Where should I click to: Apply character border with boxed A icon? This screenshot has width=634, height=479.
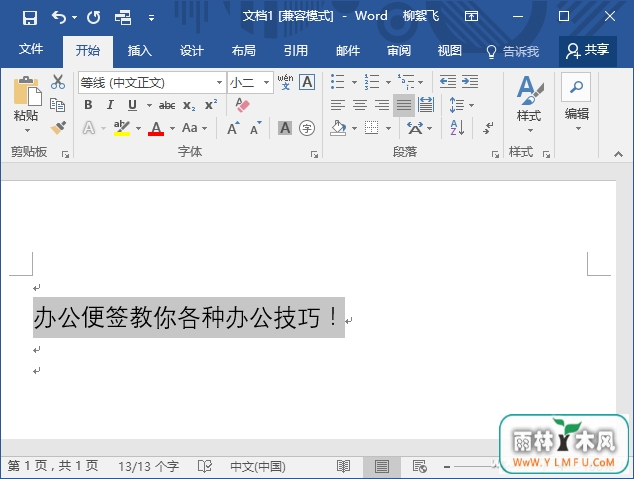[307, 82]
